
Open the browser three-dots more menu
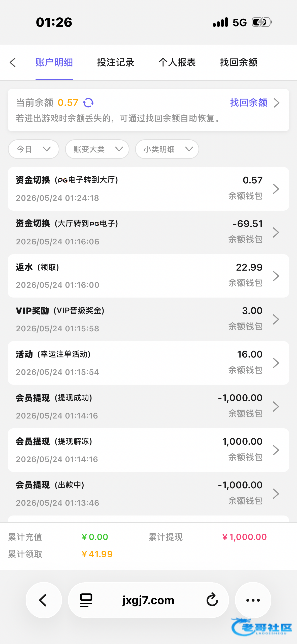pos(253,600)
